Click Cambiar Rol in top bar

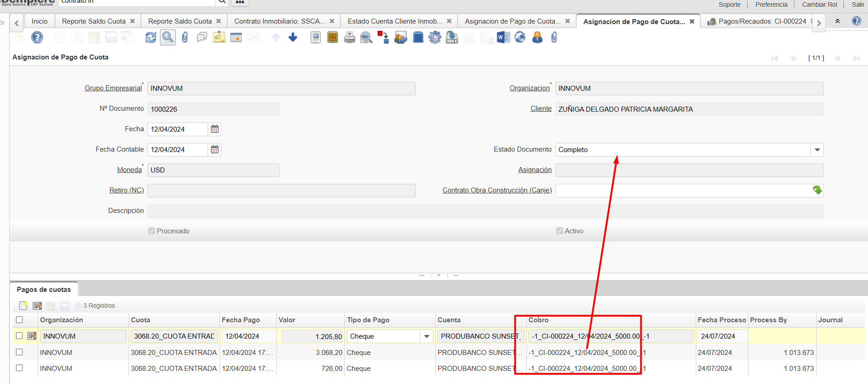click(x=819, y=5)
